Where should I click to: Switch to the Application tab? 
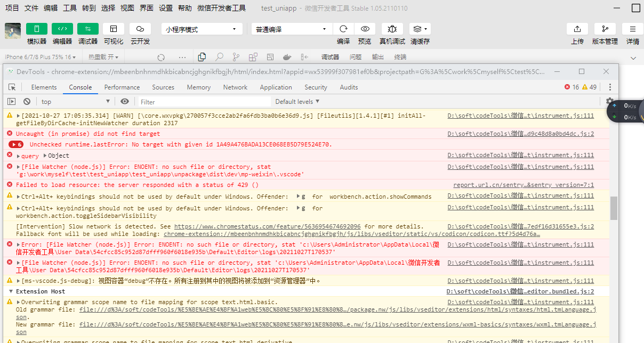point(276,87)
